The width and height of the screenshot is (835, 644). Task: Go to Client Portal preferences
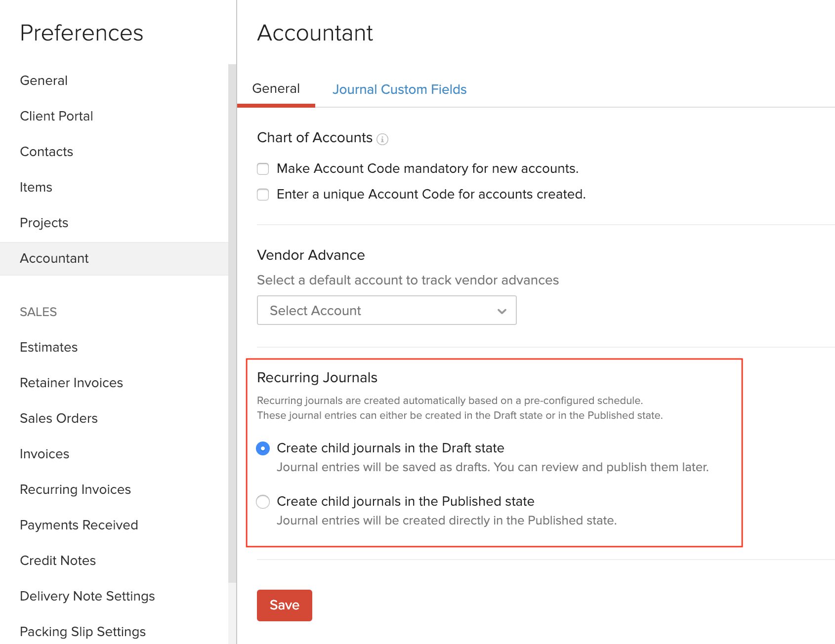pos(56,116)
